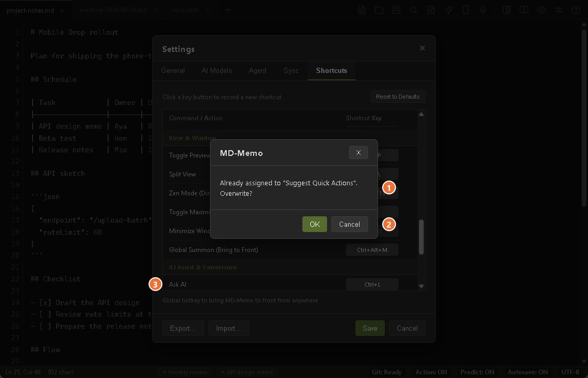Click the Ctrl+Alt+M shortcut key button
The image size is (588, 378).
[x=372, y=250]
